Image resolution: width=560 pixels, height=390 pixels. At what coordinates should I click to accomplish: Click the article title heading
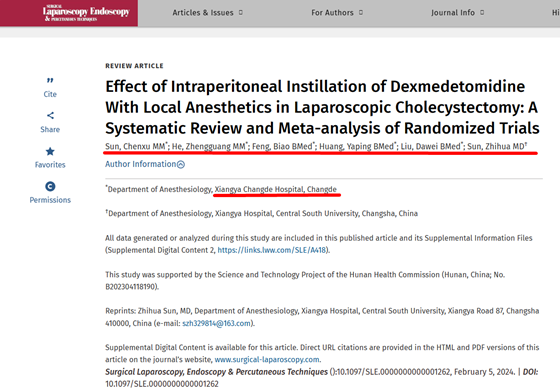[322, 107]
